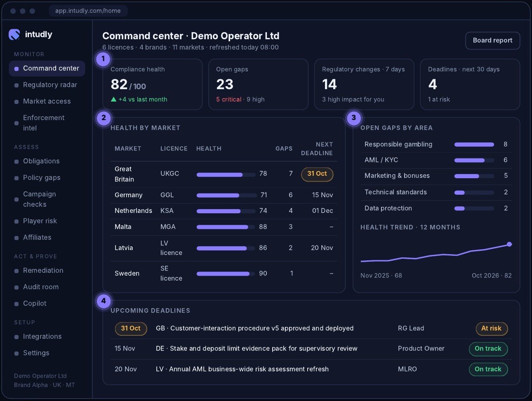Viewport: 532px width, 401px height.
Task: Open Remediation under Act & Prove
Action: (x=47, y=271)
